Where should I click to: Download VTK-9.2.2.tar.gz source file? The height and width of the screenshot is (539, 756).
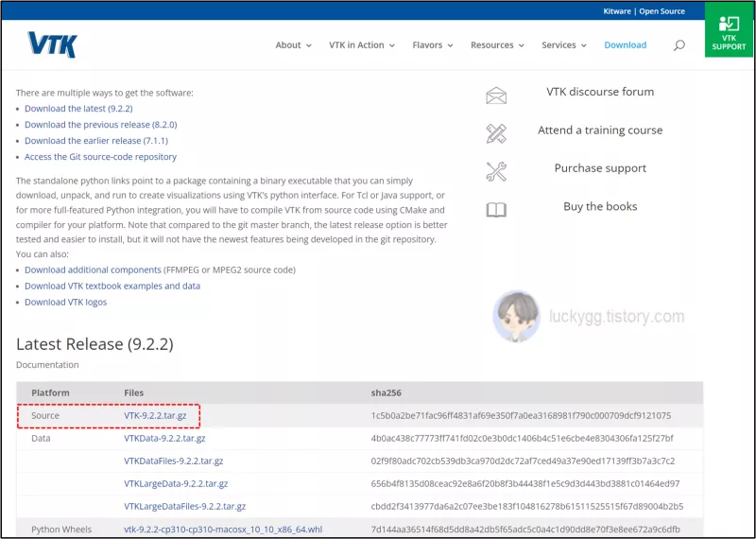155,415
